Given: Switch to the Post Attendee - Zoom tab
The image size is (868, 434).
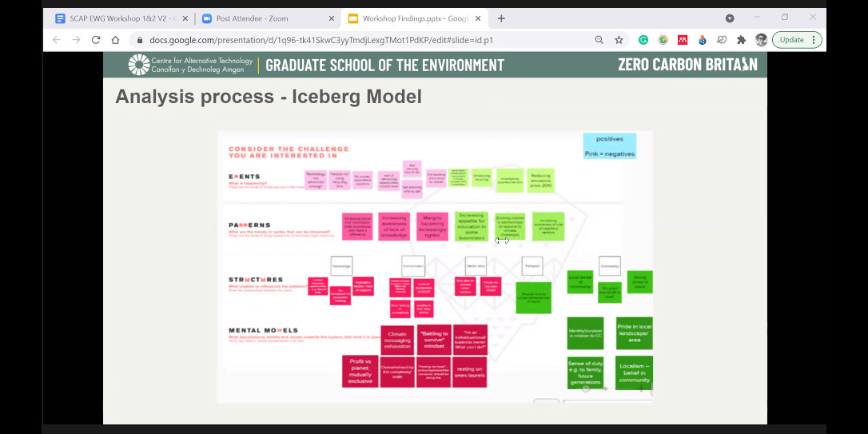Looking at the screenshot, I should [268, 18].
